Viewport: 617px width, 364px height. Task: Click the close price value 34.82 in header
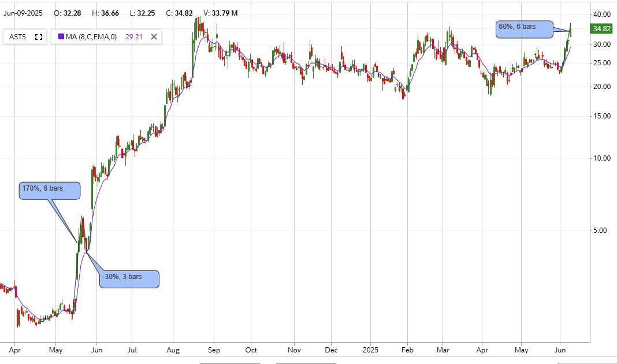click(x=184, y=13)
